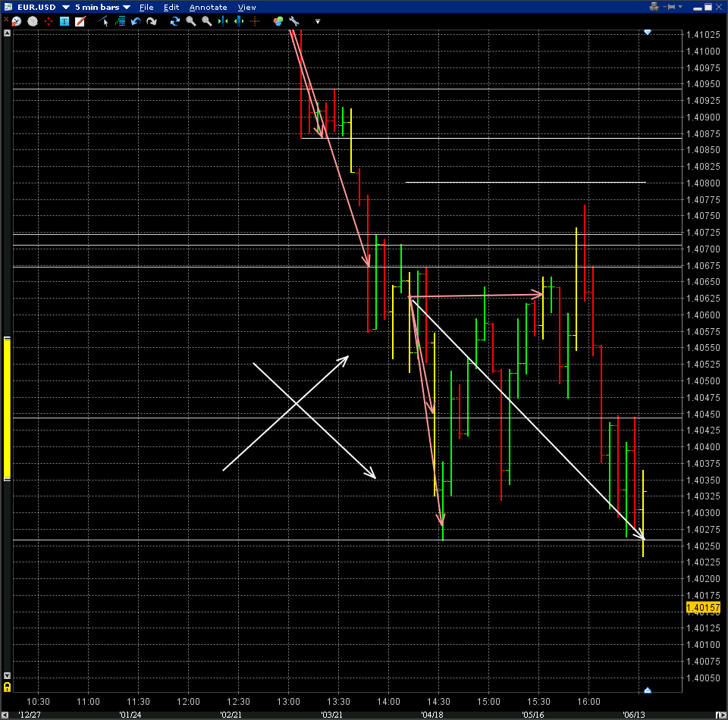Click the vertical scrollbar up arrow

click(7, 33)
